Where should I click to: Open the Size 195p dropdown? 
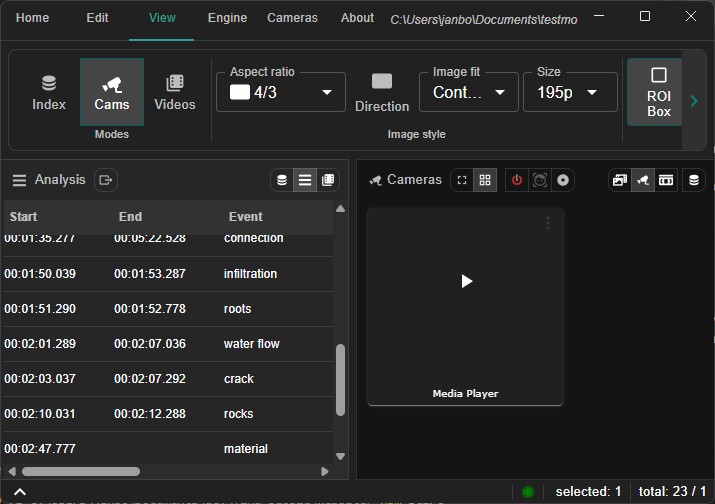pyautogui.click(x=570, y=92)
